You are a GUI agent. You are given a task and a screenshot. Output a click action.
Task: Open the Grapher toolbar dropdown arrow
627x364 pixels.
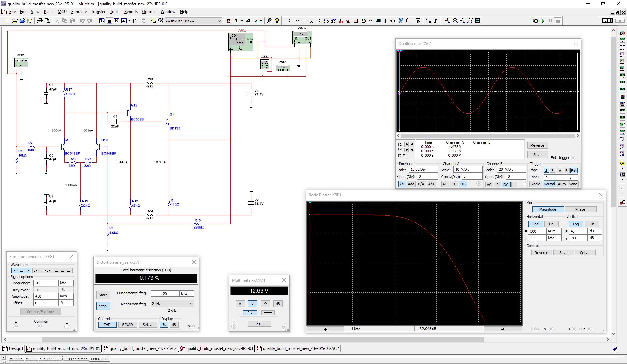click(129, 21)
